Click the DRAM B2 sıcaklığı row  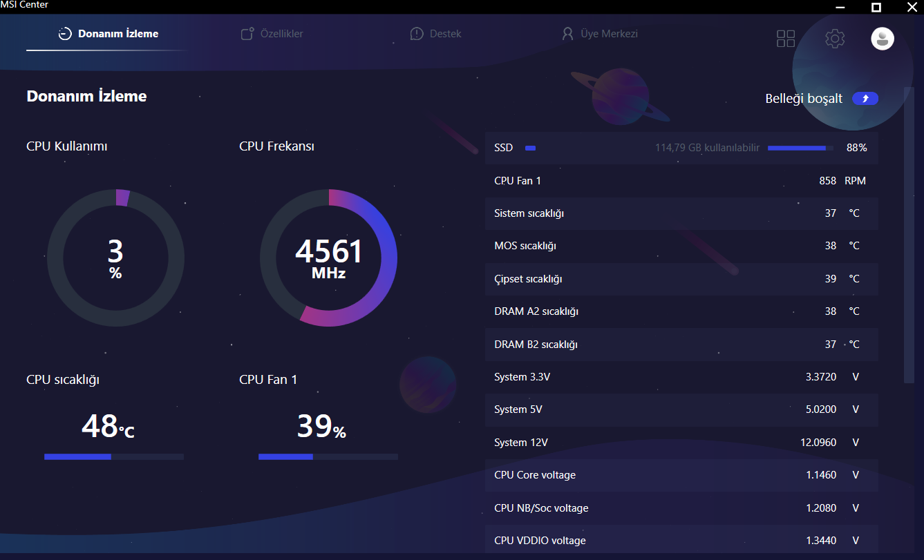tap(681, 345)
